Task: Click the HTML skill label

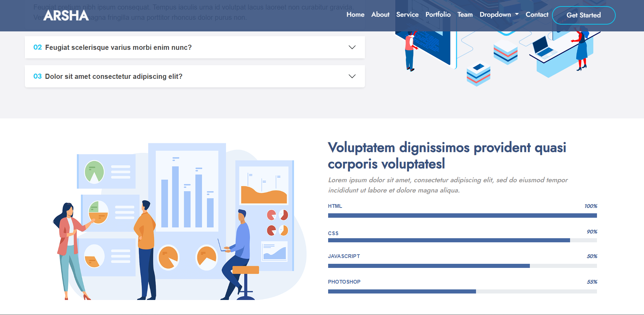Action: [335, 206]
